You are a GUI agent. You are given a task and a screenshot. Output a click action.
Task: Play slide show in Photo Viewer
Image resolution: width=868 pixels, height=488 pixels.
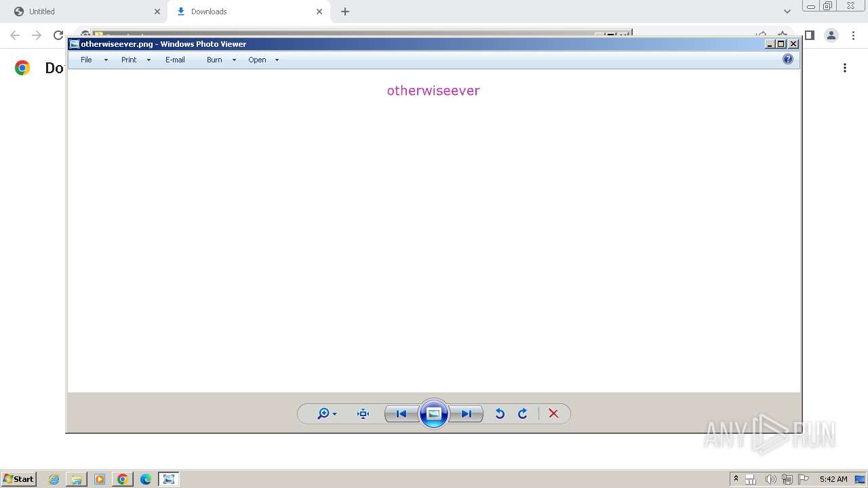434,413
